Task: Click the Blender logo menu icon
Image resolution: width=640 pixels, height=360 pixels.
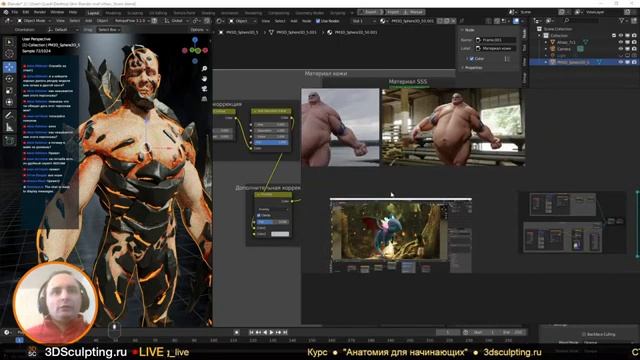Action: [x=6, y=12]
